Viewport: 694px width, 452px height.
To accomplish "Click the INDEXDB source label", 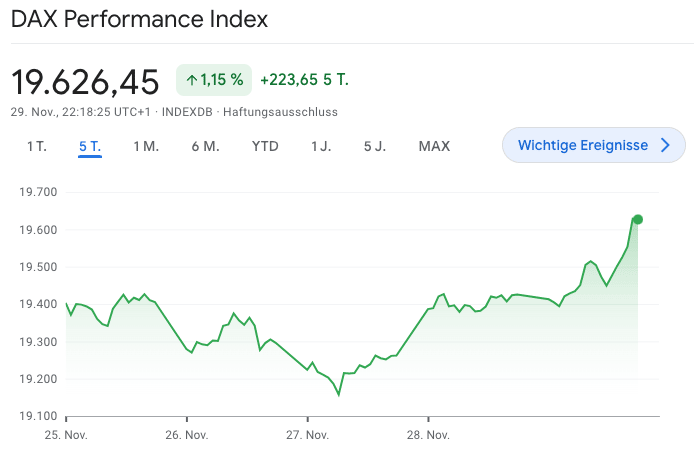I will tap(188, 112).
